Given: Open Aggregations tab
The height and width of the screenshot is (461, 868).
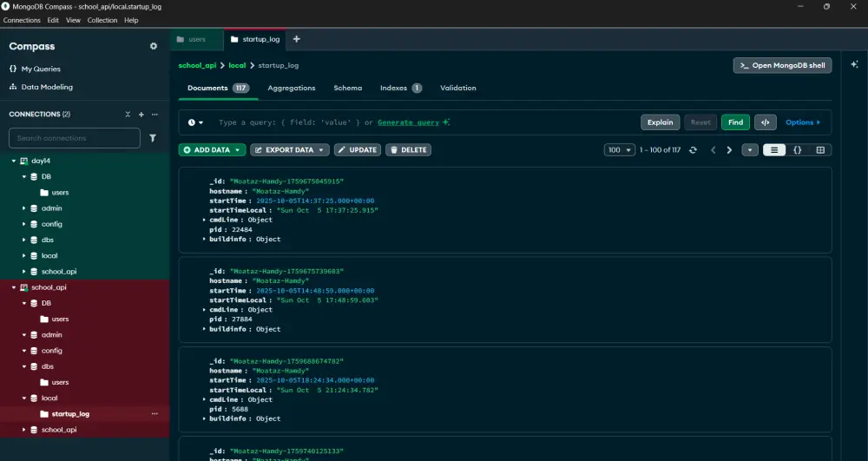Looking at the screenshot, I should click(x=291, y=88).
